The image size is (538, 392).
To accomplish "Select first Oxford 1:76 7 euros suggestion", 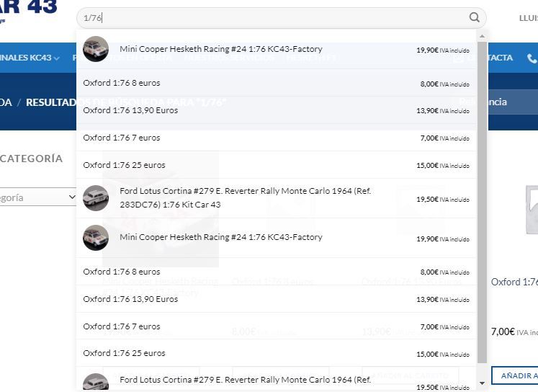I will click(277, 138).
